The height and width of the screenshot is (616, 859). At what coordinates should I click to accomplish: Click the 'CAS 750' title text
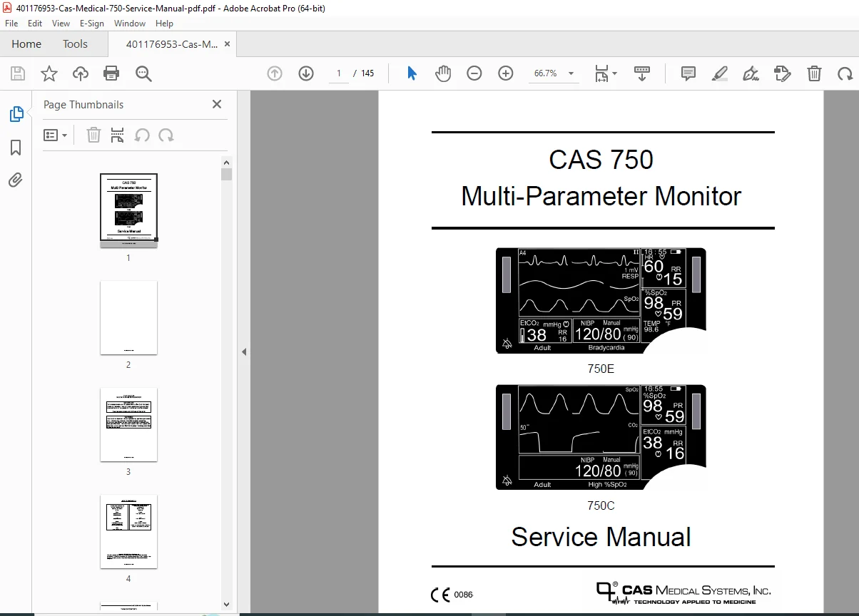[601, 159]
